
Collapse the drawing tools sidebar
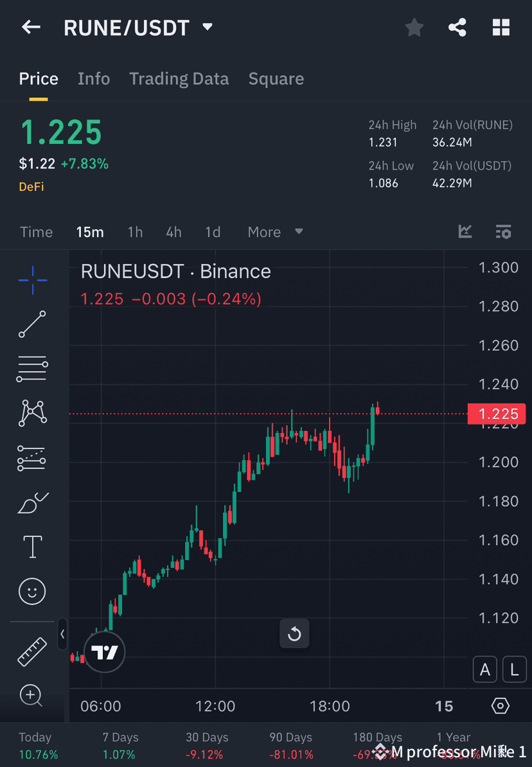click(x=63, y=634)
